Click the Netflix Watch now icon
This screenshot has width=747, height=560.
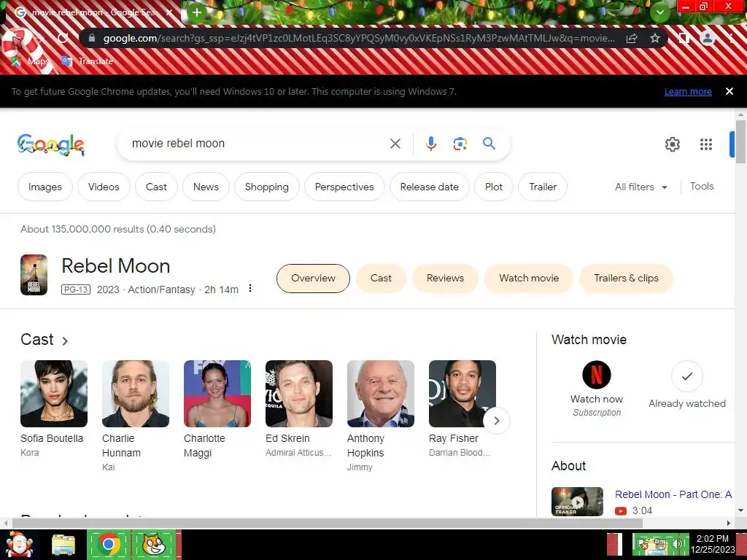597,375
